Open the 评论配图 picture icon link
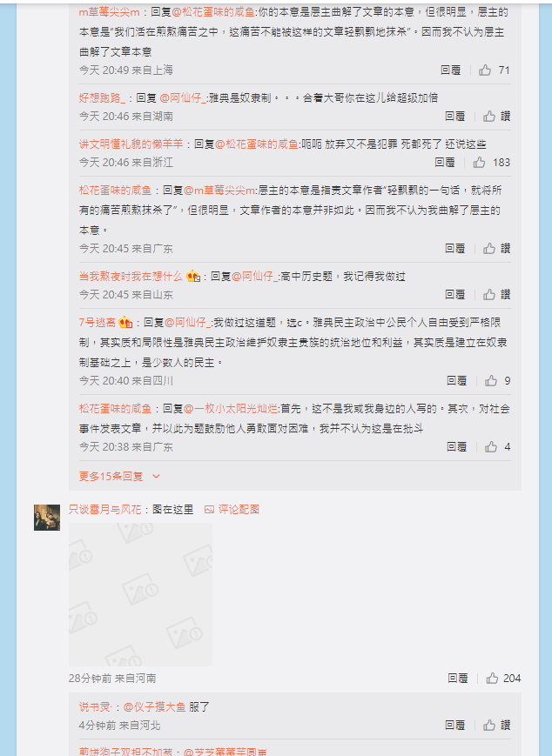This screenshot has width=552, height=756. (232, 509)
